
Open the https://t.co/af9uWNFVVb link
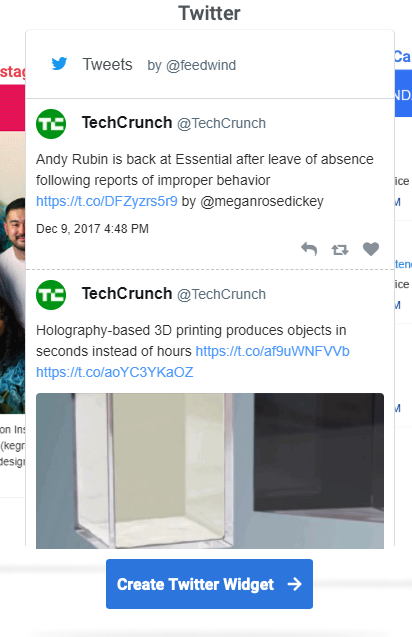point(273,351)
